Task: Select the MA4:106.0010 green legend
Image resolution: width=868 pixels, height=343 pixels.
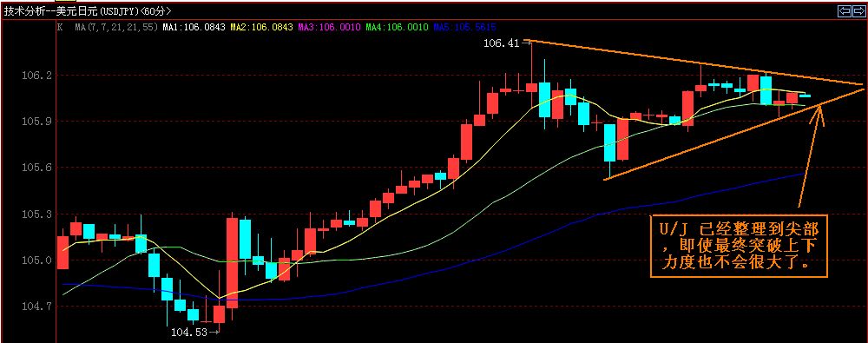Action: [397, 27]
